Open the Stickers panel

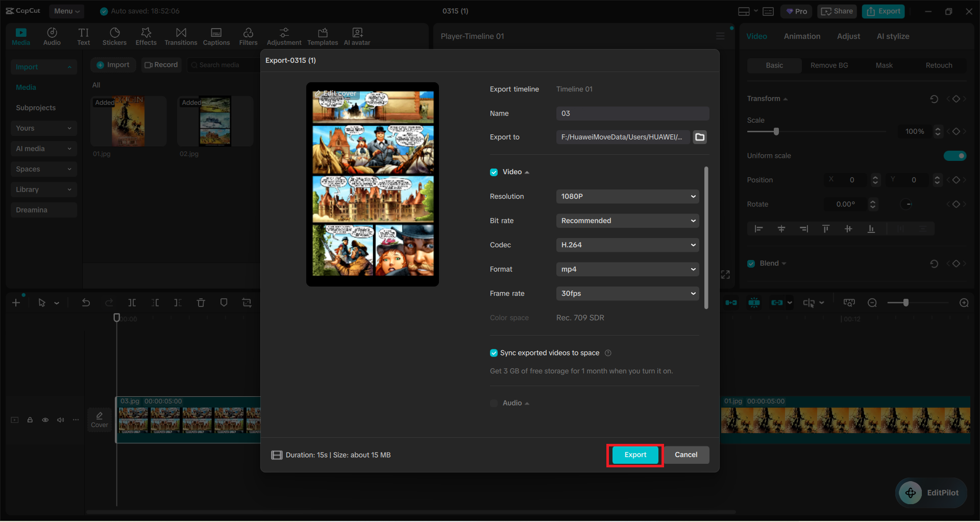114,36
